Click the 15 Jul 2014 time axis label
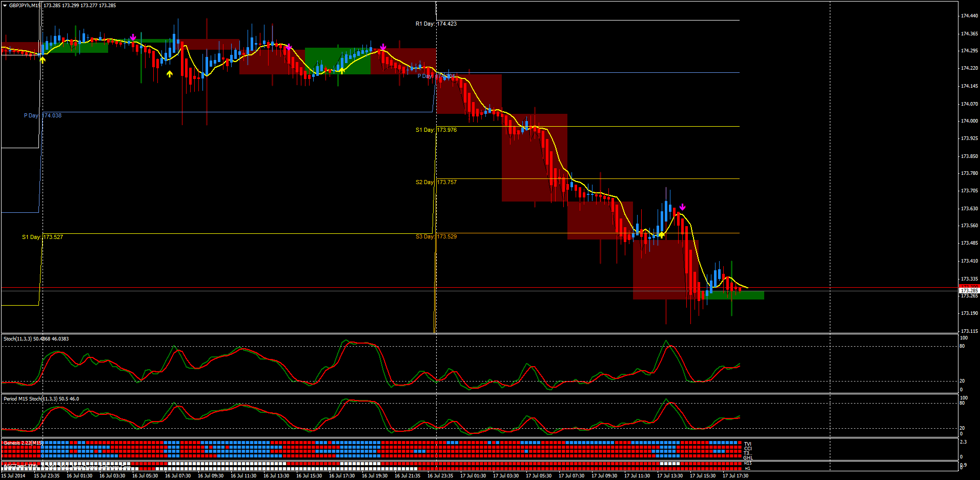 (x=13, y=476)
